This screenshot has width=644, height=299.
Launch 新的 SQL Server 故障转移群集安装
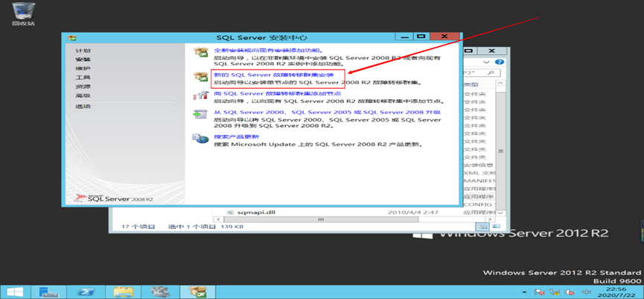point(274,75)
